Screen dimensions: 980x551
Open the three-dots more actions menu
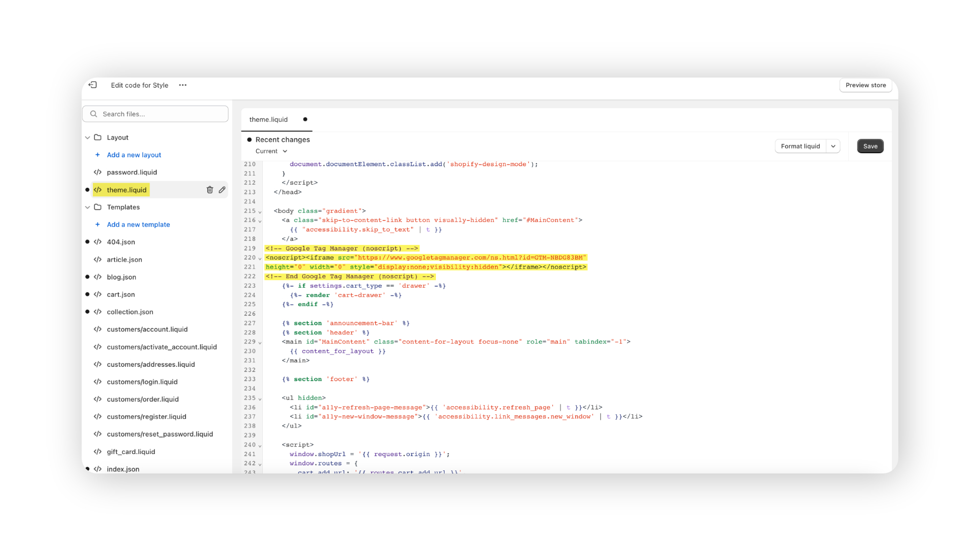click(x=183, y=85)
